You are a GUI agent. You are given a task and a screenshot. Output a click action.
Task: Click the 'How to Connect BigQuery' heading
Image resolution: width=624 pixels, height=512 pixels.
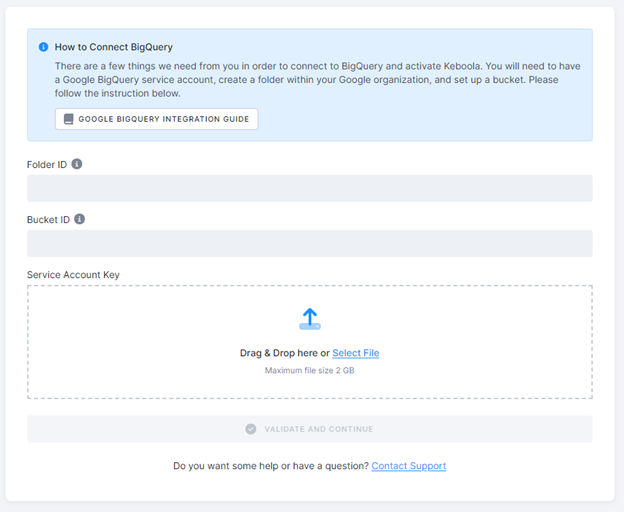(114, 47)
